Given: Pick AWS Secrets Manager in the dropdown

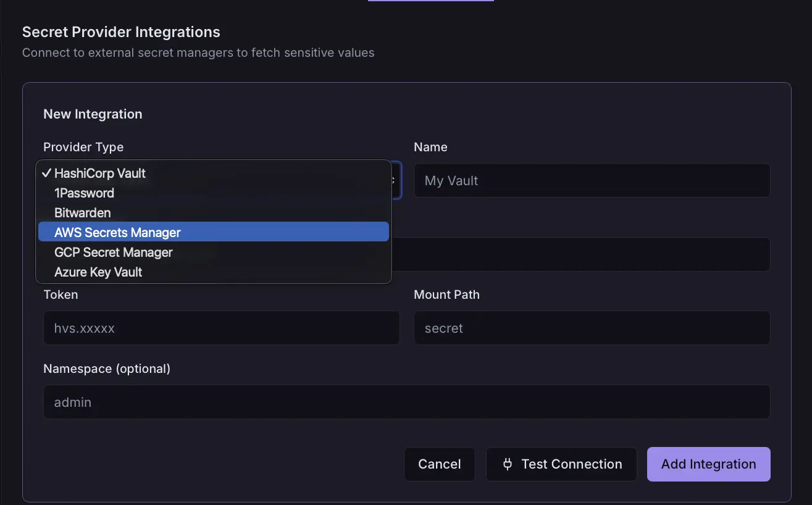Looking at the screenshot, I should click(x=117, y=233).
